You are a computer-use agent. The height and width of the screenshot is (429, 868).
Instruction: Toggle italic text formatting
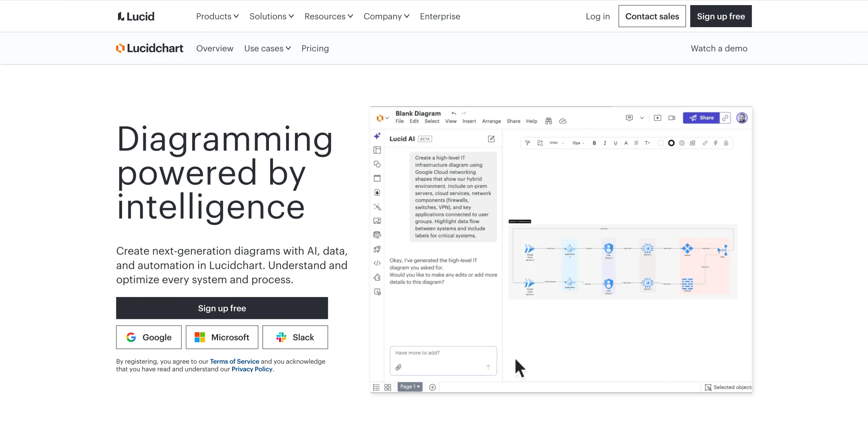[x=605, y=143]
